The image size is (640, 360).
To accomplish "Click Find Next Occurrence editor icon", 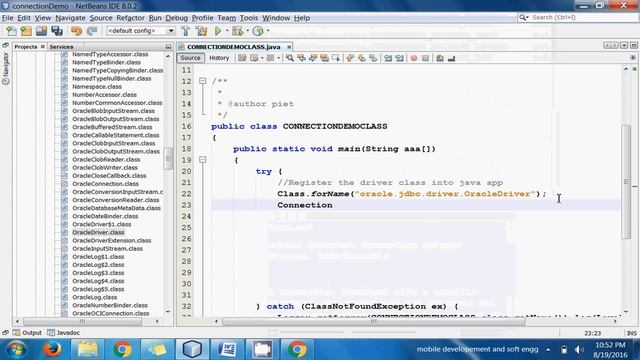I will tap(313, 58).
